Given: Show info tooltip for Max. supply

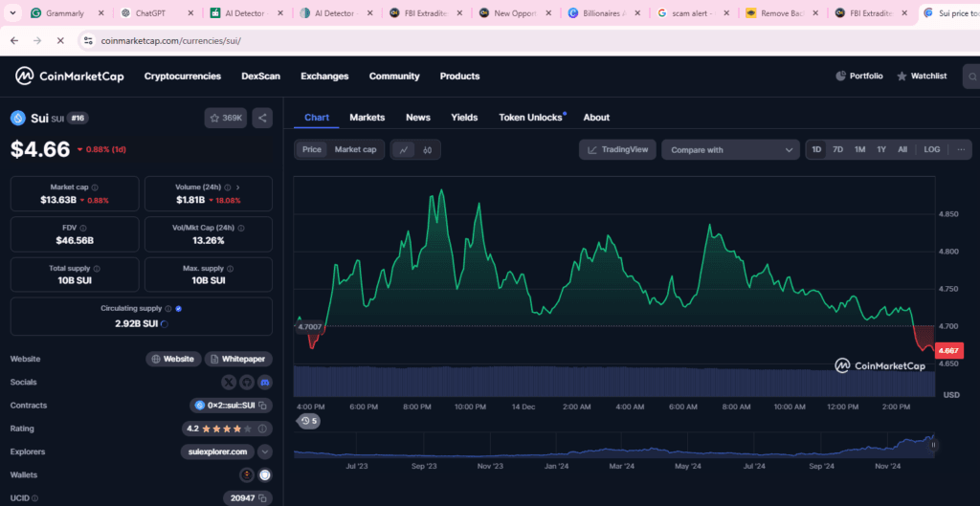Looking at the screenshot, I should pos(230,268).
